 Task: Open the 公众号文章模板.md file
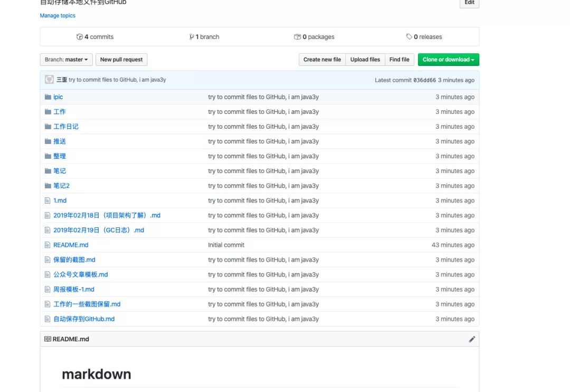tap(81, 275)
